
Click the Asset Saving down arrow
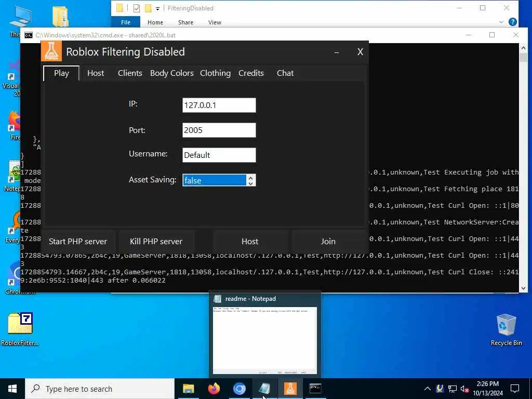click(251, 183)
